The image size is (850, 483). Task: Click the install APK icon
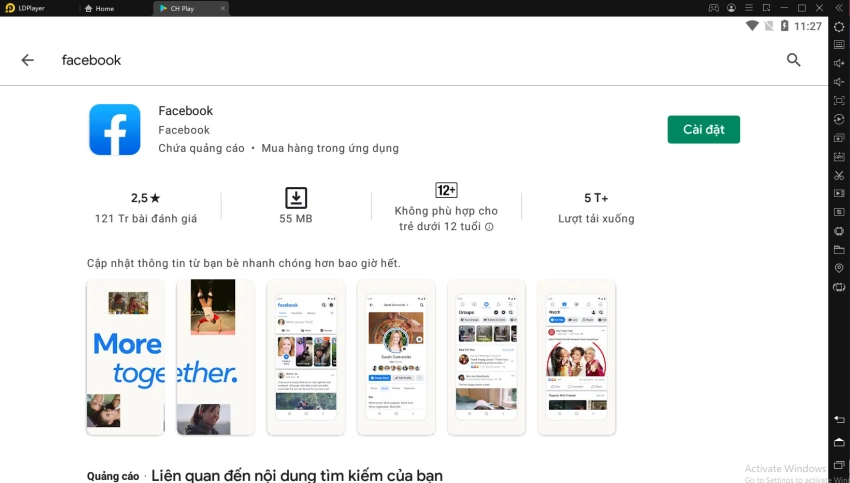tap(839, 157)
